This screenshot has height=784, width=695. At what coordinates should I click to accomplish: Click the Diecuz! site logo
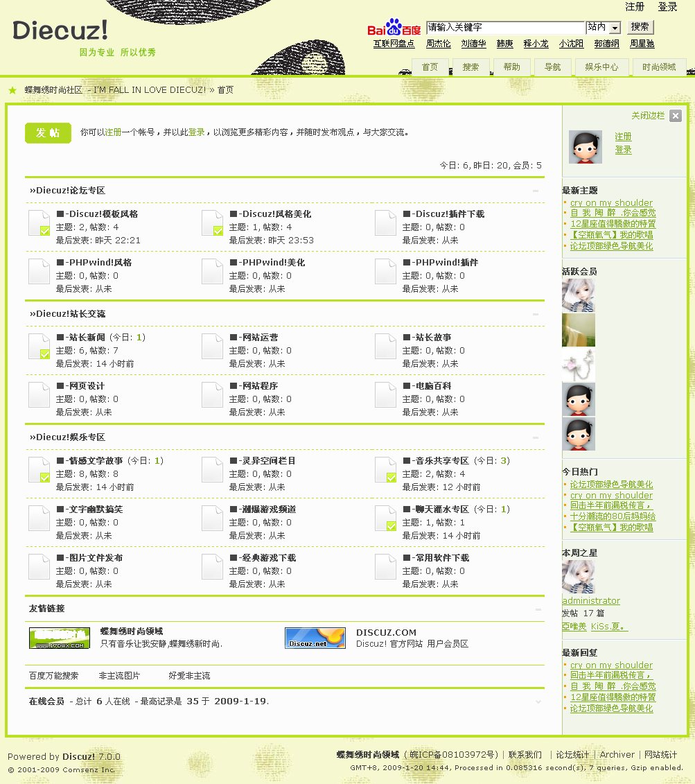point(60,30)
